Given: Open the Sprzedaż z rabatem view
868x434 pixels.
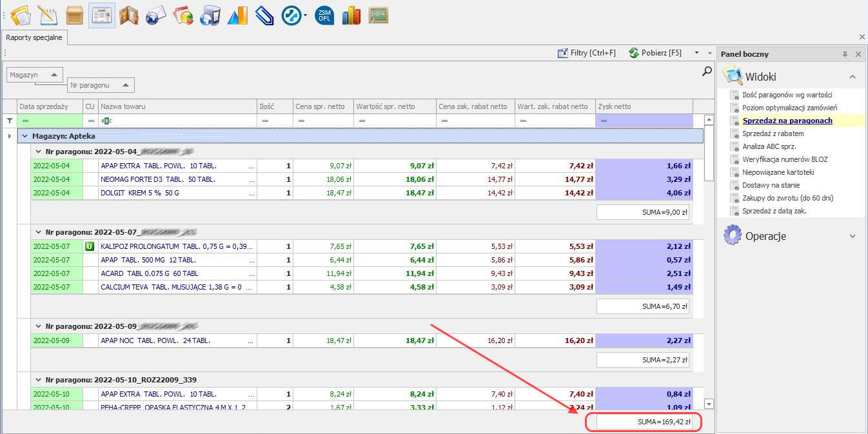Looking at the screenshot, I should click(x=773, y=133).
